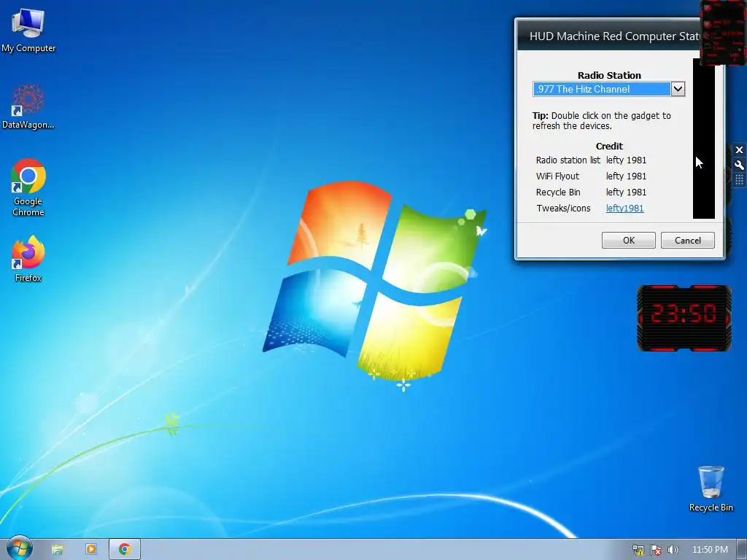Screen dimensions: 747x560
Task: Click the dialog title 'HUD Machine Red Computer'
Action: pyautogui.click(x=614, y=36)
